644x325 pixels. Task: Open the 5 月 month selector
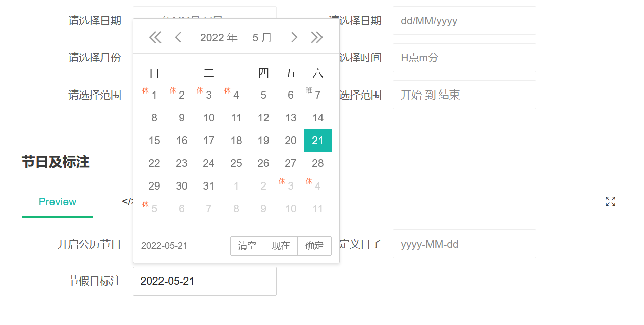262,37
